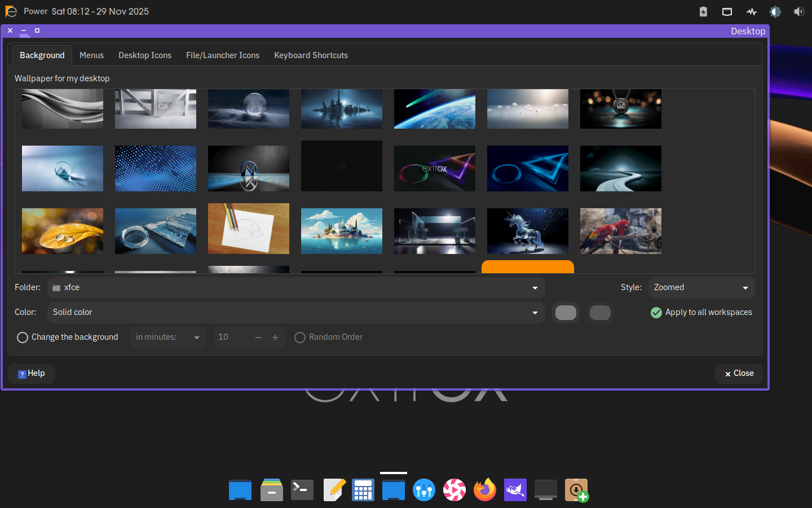Select the red parrots wallpaper thumbnail
Image resolution: width=812 pixels, height=508 pixels.
(x=620, y=231)
